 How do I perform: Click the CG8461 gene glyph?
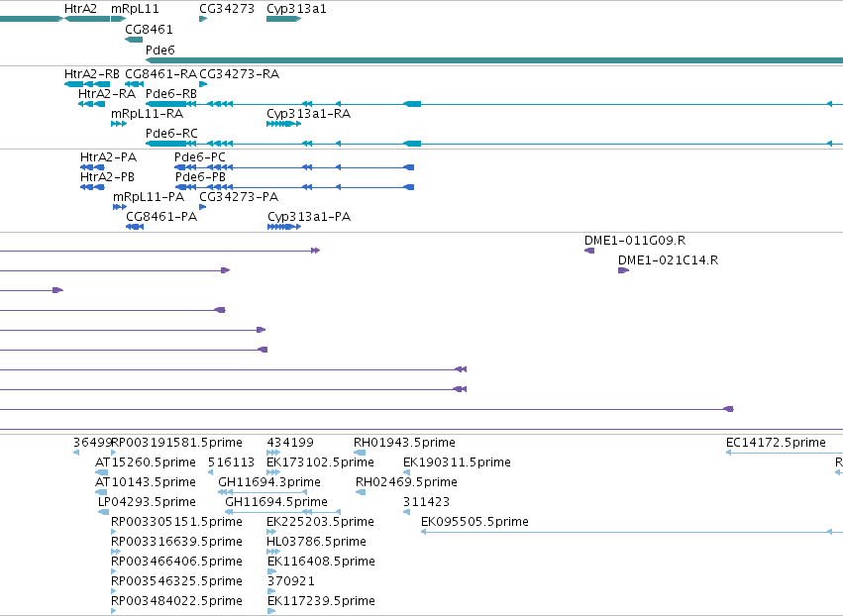coord(134,40)
